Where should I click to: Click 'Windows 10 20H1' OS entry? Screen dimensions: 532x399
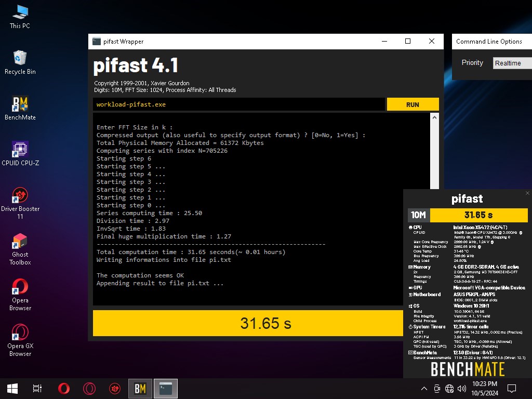[472, 306]
